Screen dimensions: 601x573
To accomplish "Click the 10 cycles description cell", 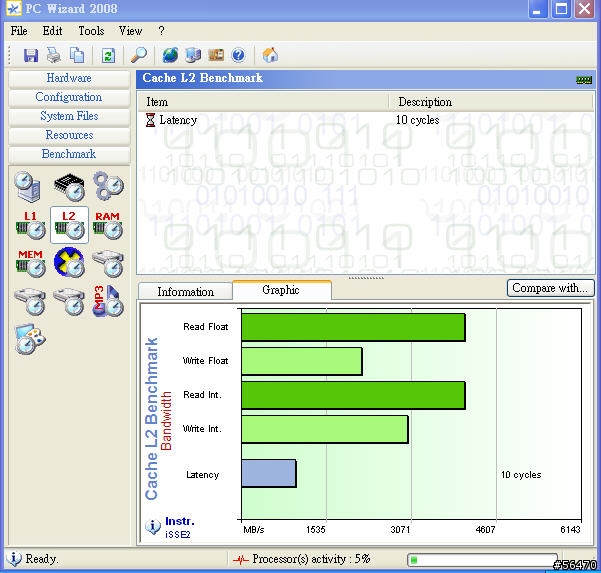I will point(417,120).
